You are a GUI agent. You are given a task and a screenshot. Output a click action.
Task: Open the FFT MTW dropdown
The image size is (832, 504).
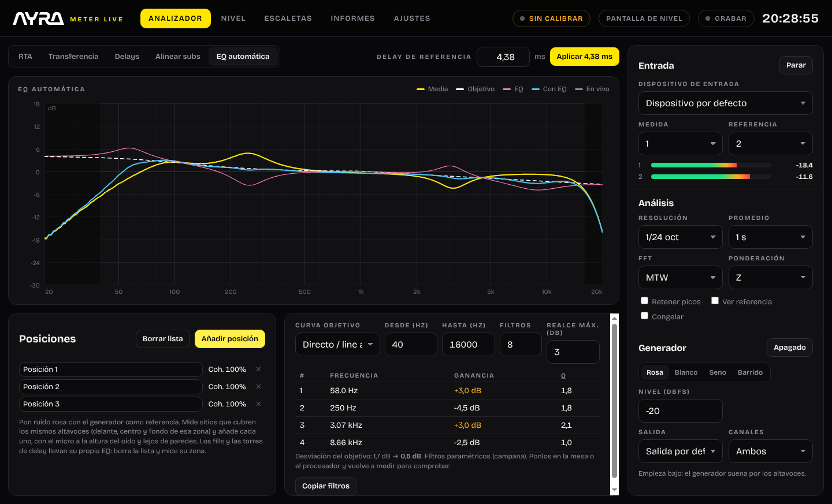680,278
